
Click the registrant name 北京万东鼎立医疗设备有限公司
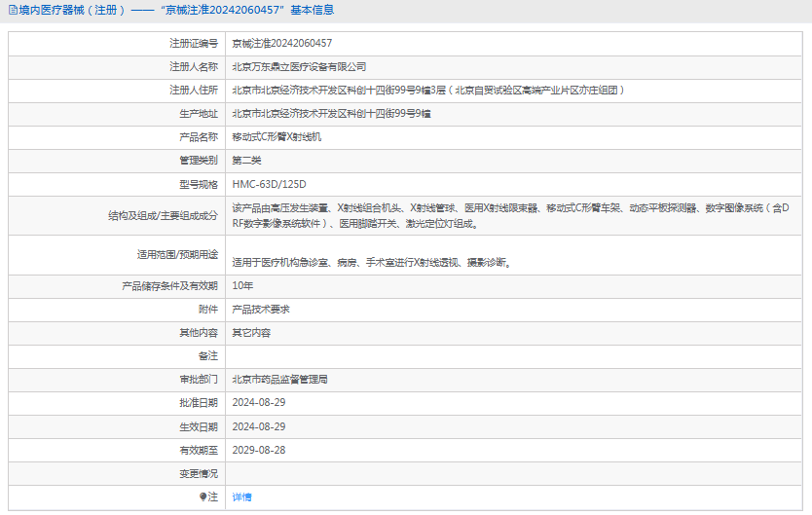pyautogui.click(x=299, y=67)
